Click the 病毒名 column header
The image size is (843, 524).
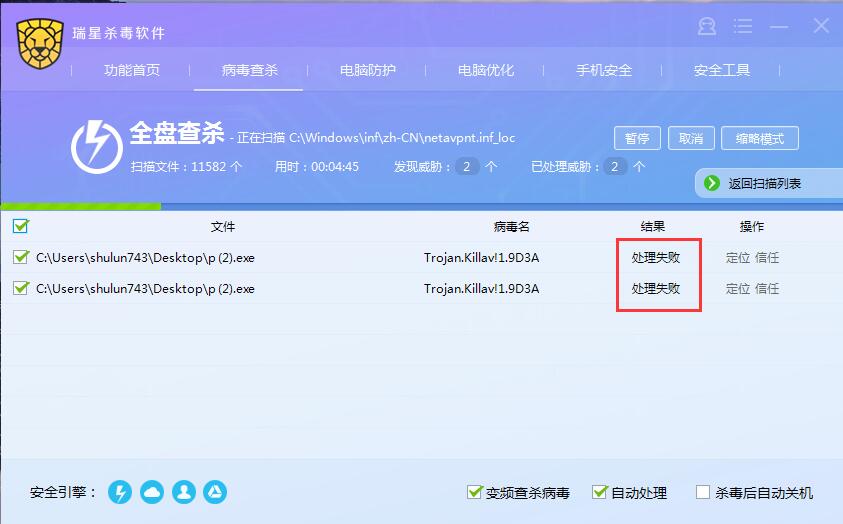tap(511, 227)
